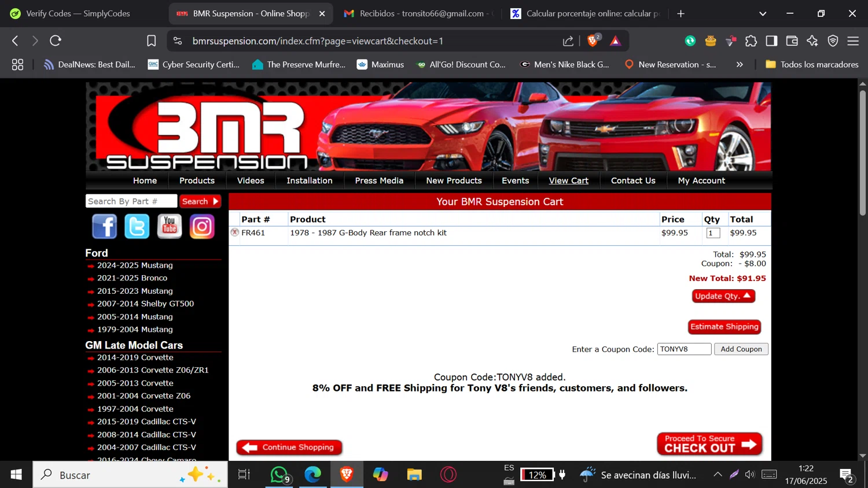Open Brave Shields lion icon
The height and width of the screenshot is (488, 868).
coord(593,40)
